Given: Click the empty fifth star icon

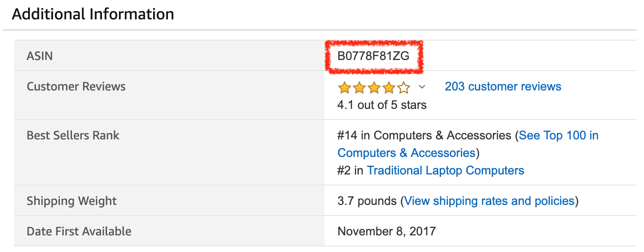Looking at the screenshot, I should 404,87.
